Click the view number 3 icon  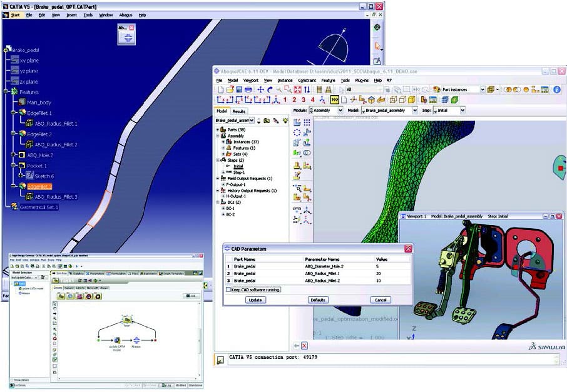[304, 99]
